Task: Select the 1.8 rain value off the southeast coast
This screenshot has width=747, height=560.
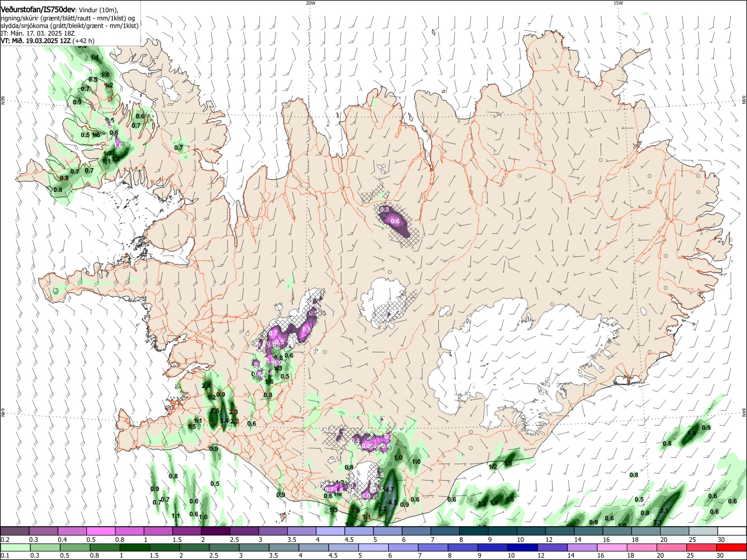Action: coord(692,433)
